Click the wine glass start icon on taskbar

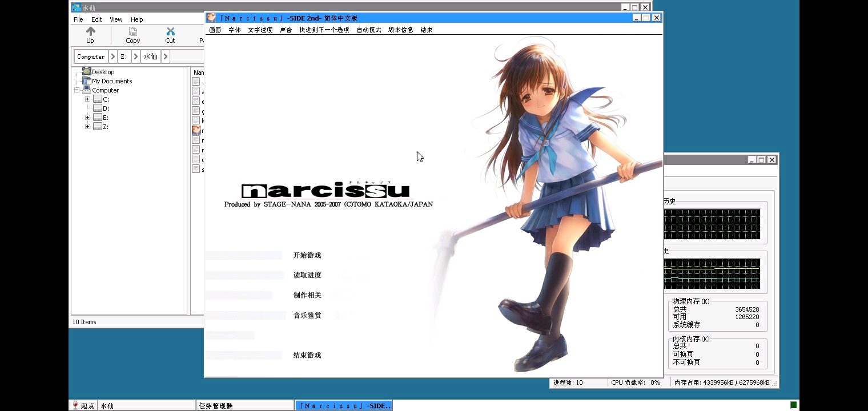[75, 405]
